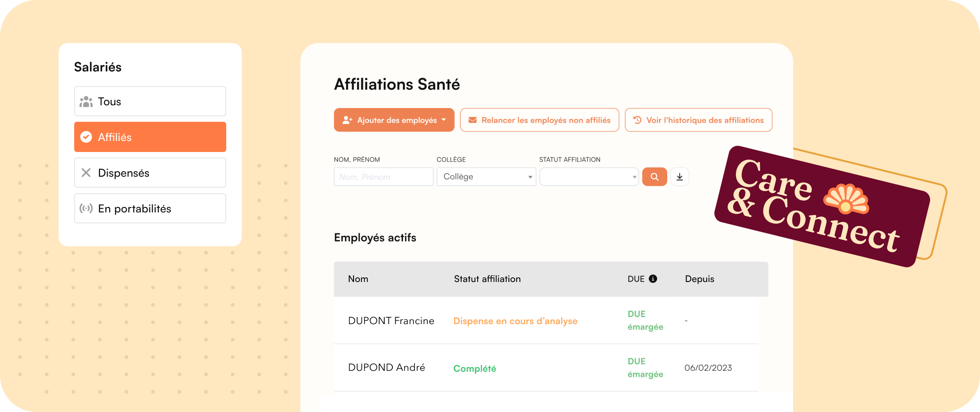Expand the Statut affiliation dropdown

click(589, 177)
